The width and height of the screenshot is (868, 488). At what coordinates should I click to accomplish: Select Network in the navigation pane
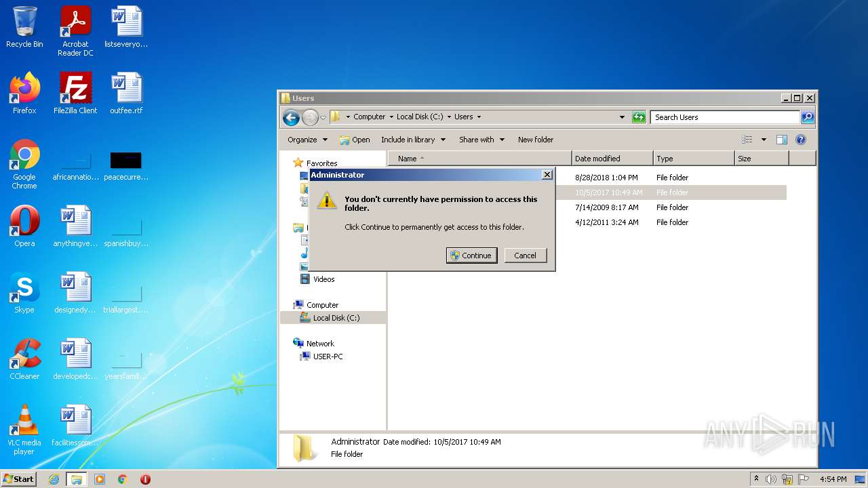313,344
